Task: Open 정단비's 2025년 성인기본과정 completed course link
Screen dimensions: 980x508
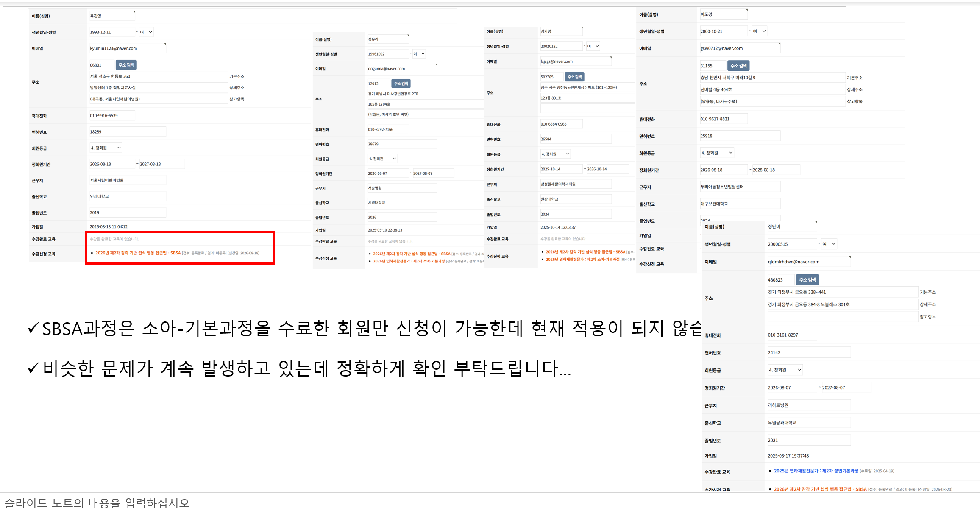Action: coord(816,471)
